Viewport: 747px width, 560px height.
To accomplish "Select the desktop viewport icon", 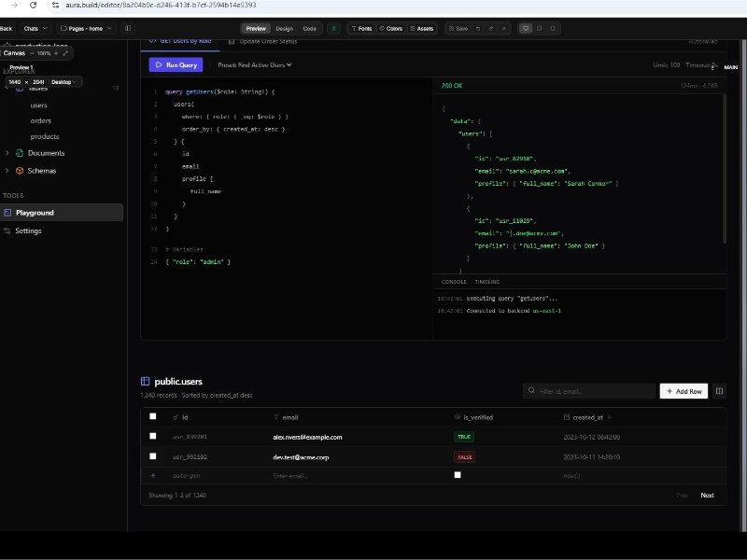I will (526, 29).
